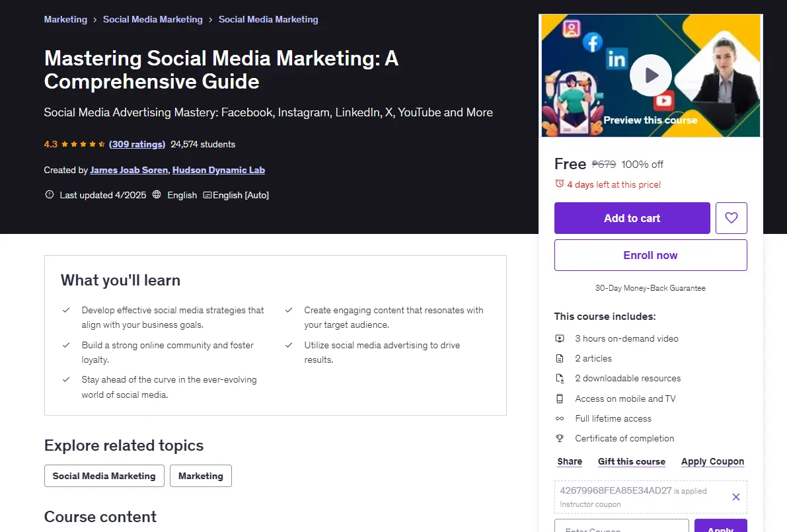
Task: Click the on-demand video icon
Action: point(560,338)
